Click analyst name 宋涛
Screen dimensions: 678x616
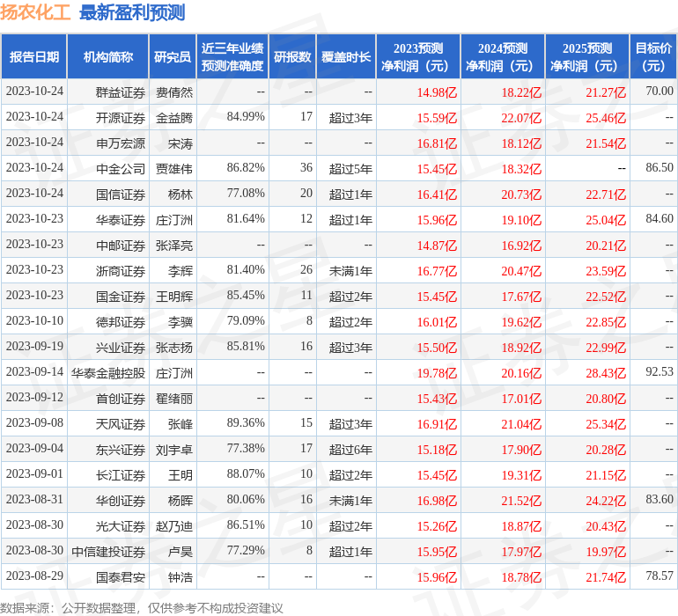(x=181, y=143)
